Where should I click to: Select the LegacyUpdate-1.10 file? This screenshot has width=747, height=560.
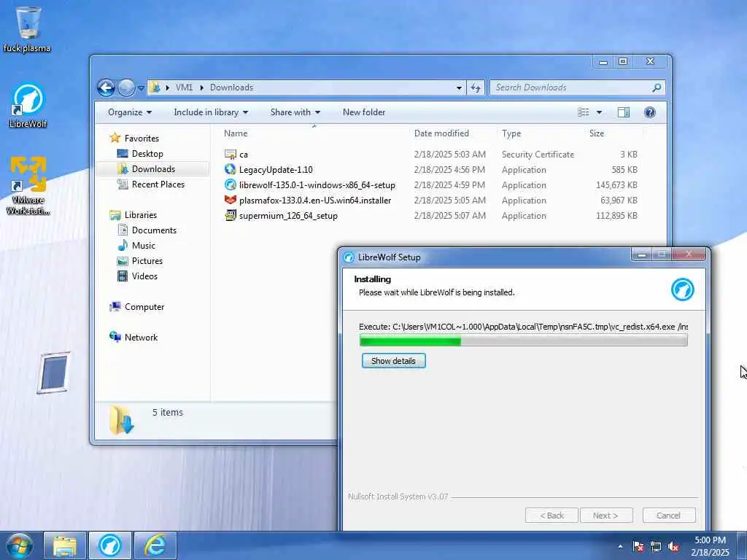[430, 169]
